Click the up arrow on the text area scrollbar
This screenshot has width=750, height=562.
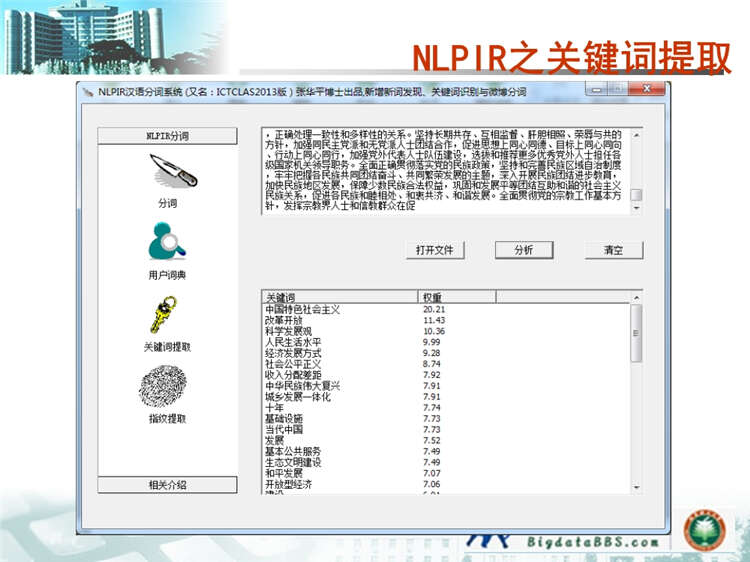637,134
